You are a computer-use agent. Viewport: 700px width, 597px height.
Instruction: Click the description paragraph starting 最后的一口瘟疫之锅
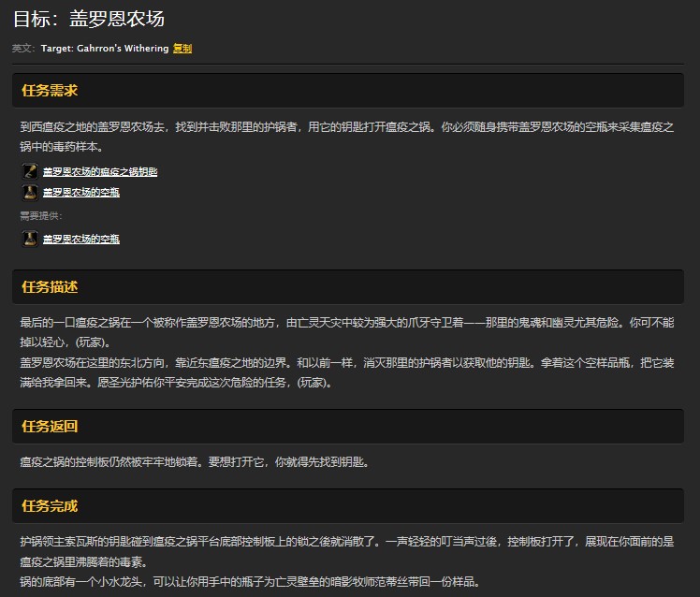pos(346,332)
